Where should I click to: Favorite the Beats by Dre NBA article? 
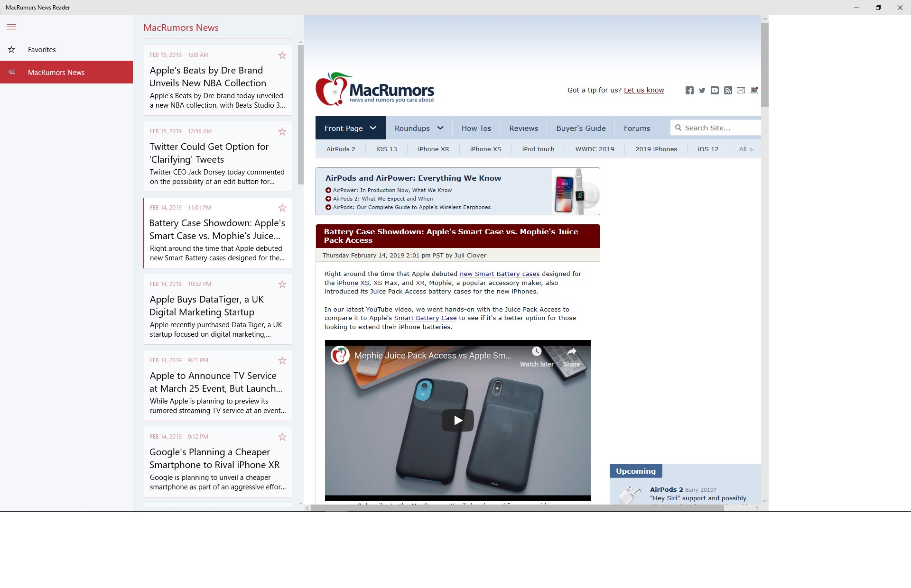pyautogui.click(x=282, y=55)
